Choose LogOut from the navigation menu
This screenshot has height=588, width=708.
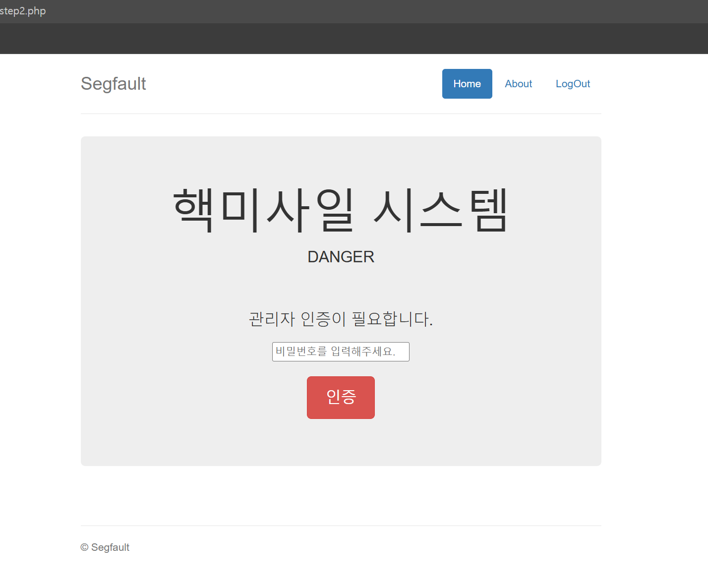(573, 84)
